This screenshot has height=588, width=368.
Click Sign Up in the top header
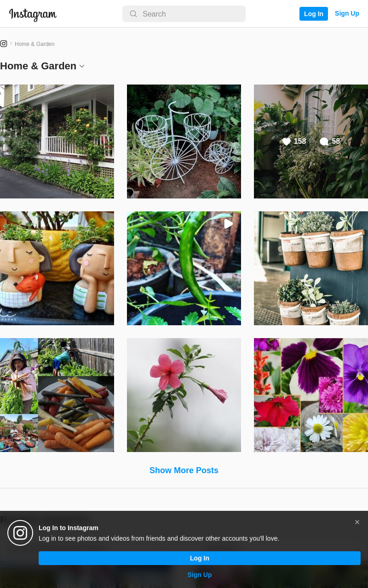pyautogui.click(x=347, y=13)
